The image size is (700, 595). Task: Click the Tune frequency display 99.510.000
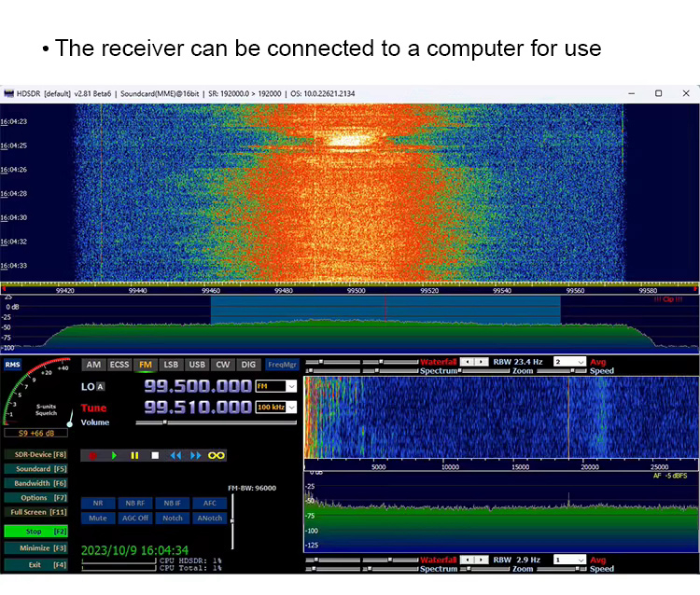pyautogui.click(x=198, y=408)
